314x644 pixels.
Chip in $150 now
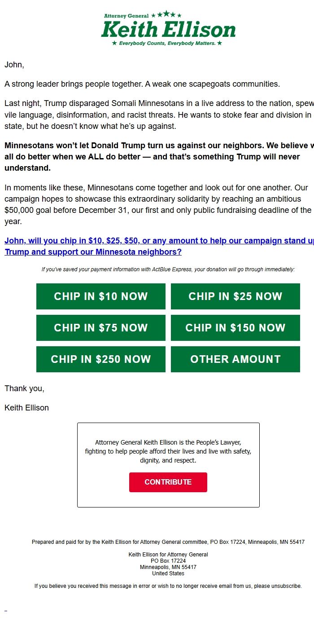235,327
